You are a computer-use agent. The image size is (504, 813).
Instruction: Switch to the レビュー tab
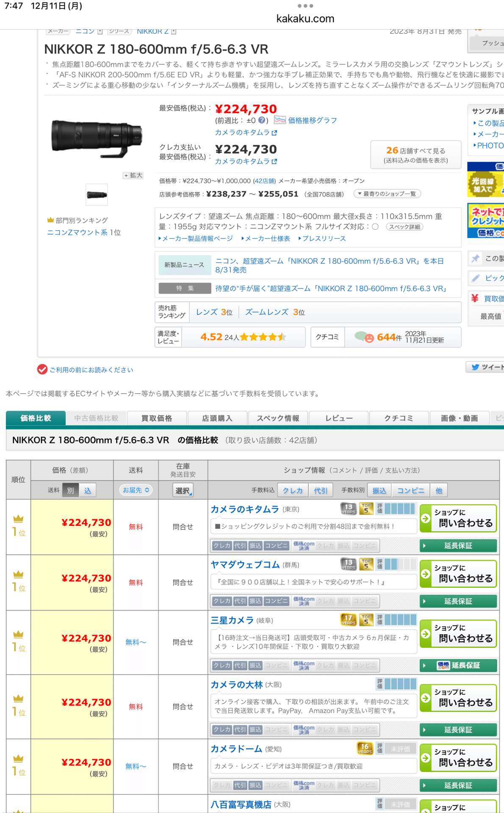tap(339, 418)
